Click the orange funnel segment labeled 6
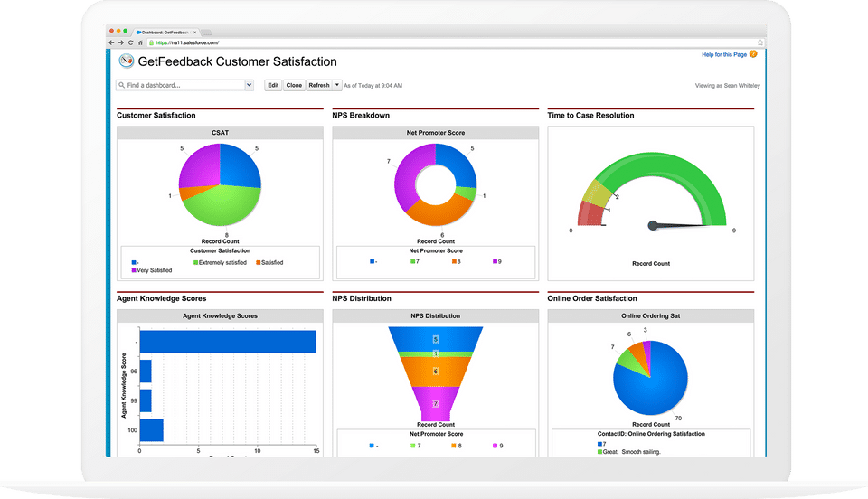This screenshot has width=868, height=499. point(436,372)
